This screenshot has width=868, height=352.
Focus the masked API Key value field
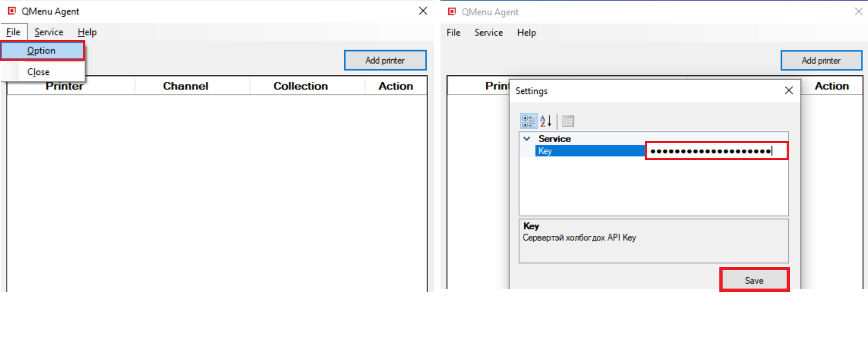(x=716, y=151)
